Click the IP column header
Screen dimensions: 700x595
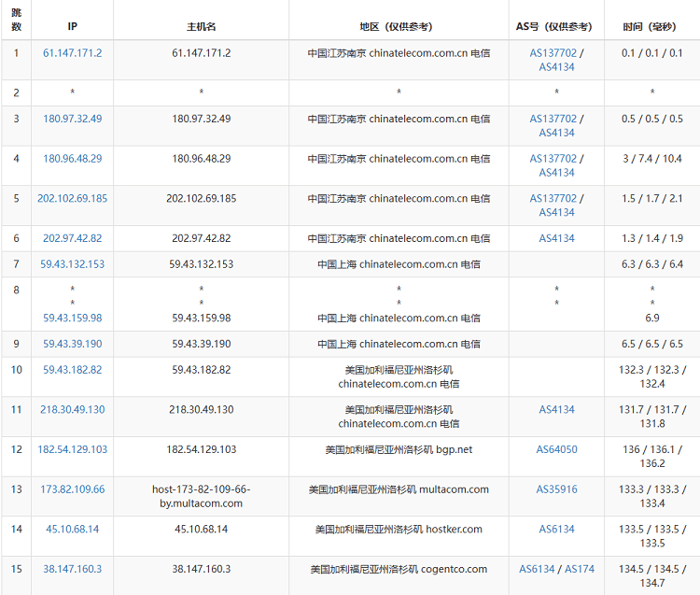(72, 26)
